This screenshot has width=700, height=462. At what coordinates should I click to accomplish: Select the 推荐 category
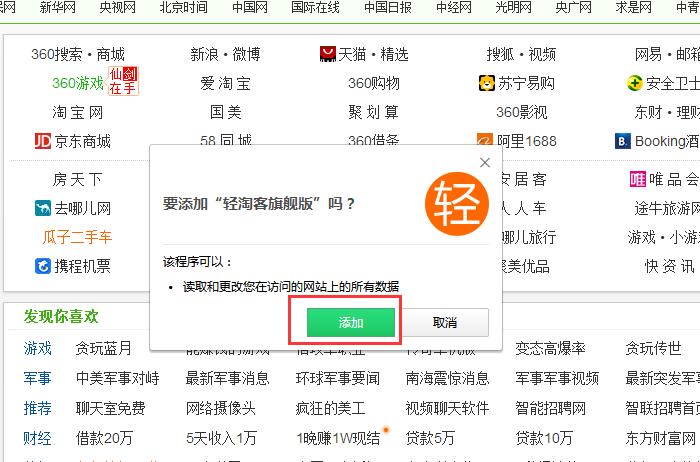pyautogui.click(x=38, y=408)
